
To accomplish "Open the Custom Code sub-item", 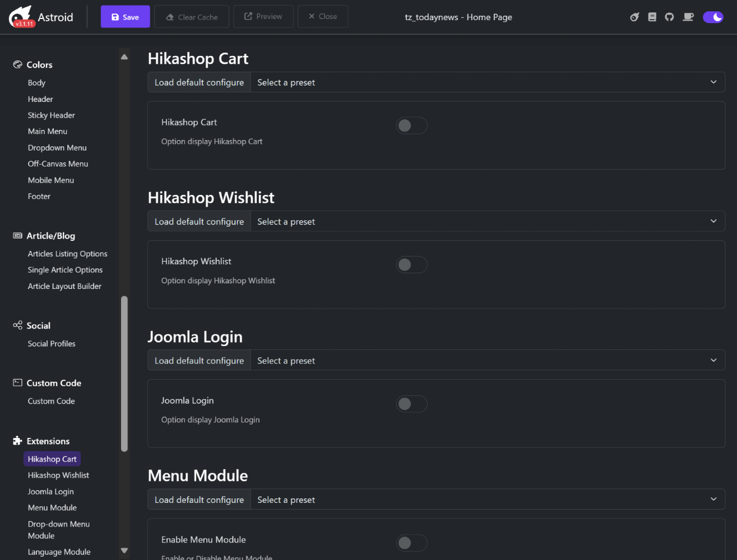I will [x=51, y=401].
